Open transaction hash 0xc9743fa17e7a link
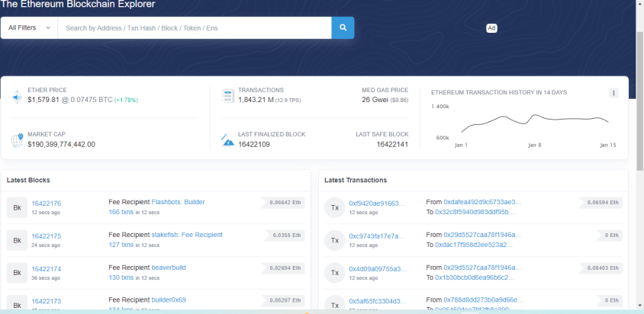Screen dimensions: 644x314 377,236
